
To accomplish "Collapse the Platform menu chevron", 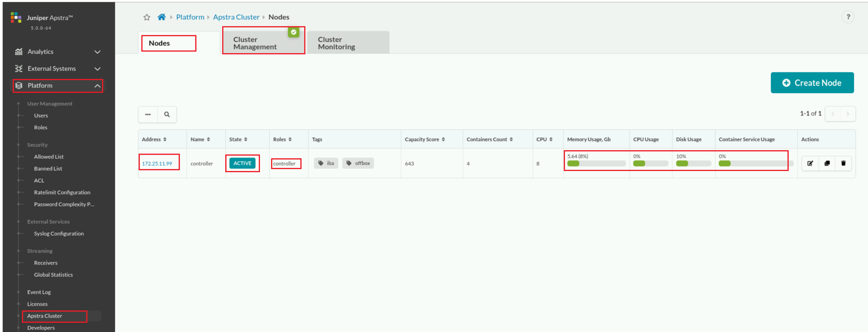I will [97, 86].
